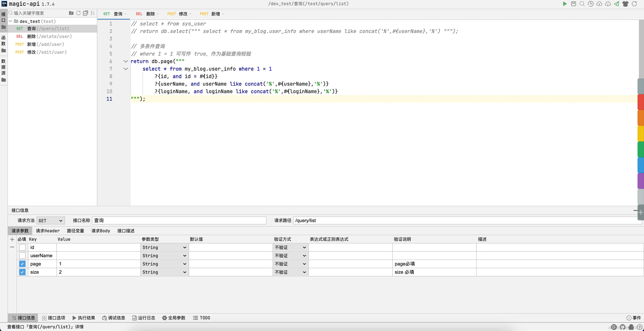Open the 验证方式 dropdown for userName

[x=290, y=256]
